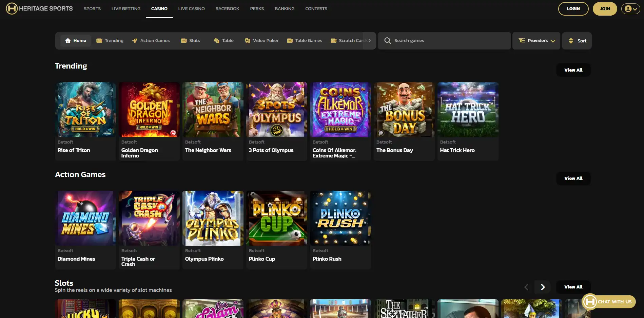
Task: Click the Trending section heading
Action: coord(71,66)
